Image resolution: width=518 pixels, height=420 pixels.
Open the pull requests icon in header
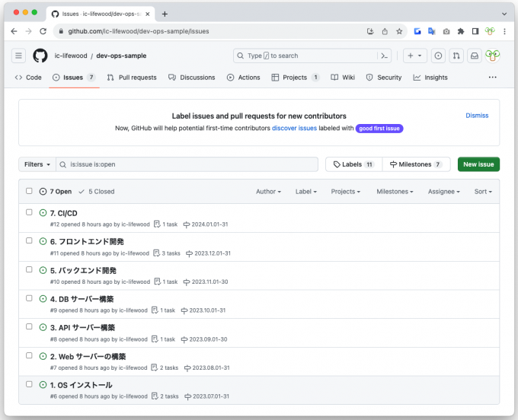pyautogui.click(x=456, y=56)
